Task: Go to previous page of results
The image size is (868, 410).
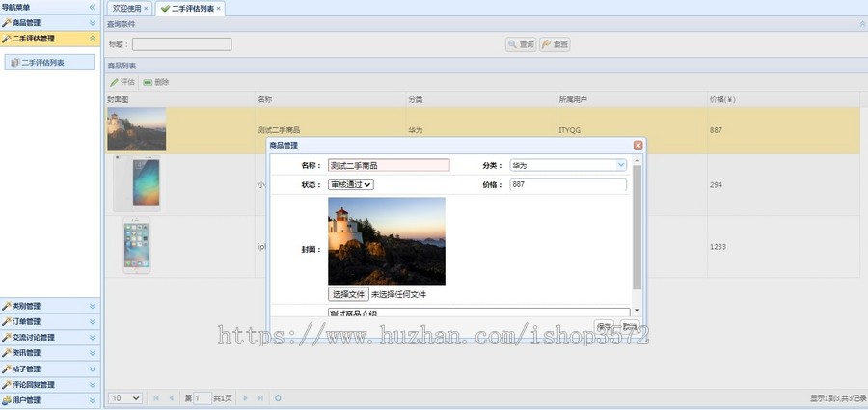Action: click(171, 397)
